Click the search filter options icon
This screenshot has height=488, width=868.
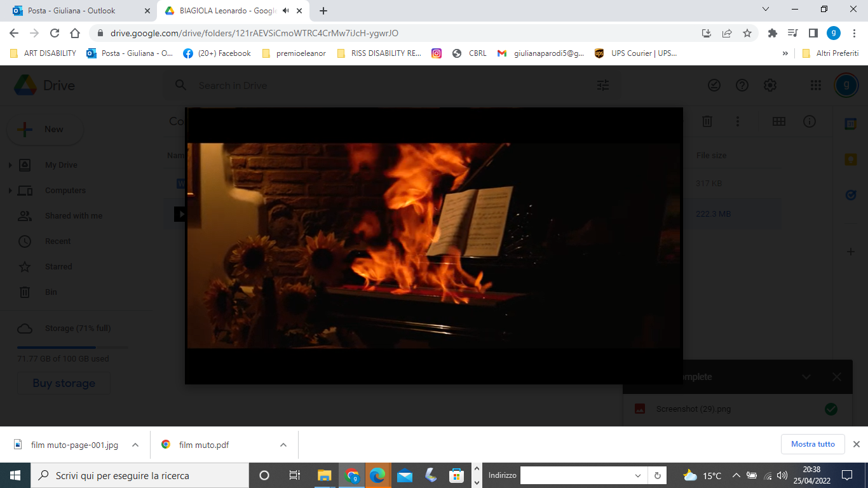pyautogui.click(x=603, y=85)
